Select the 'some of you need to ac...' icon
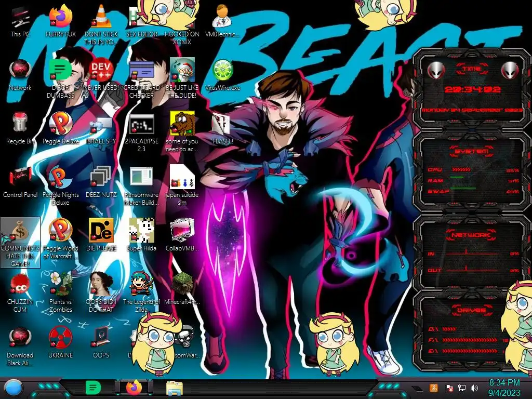The height and width of the screenshot is (399, 532). (182, 132)
